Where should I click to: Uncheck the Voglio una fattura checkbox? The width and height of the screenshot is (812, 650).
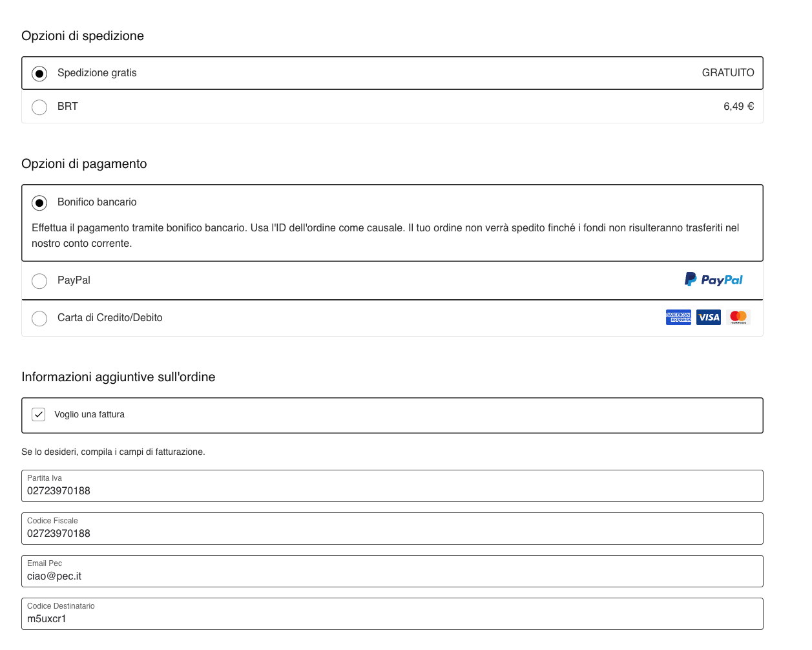(39, 414)
